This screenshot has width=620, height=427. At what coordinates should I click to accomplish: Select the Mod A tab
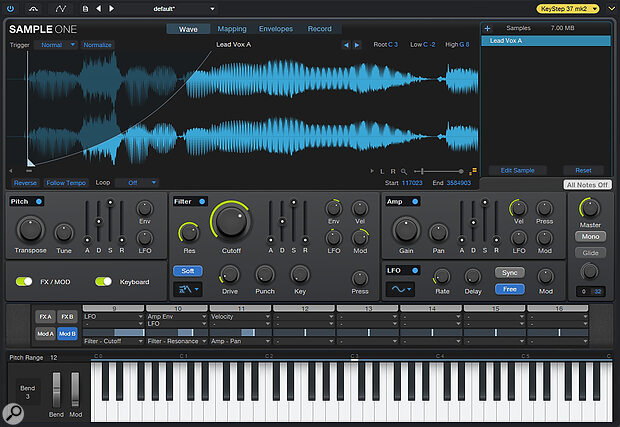[x=45, y=334]
